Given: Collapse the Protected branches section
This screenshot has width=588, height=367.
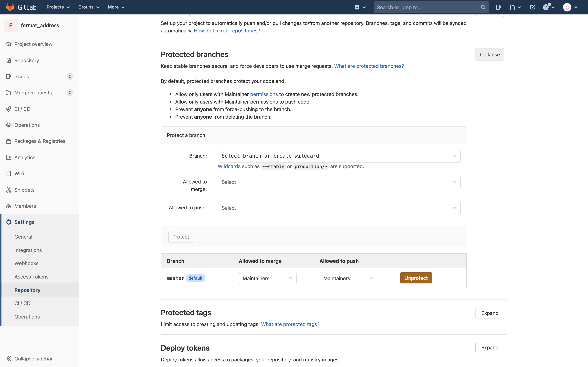Looking at the screenshot, I should click(x=490, y=55).
